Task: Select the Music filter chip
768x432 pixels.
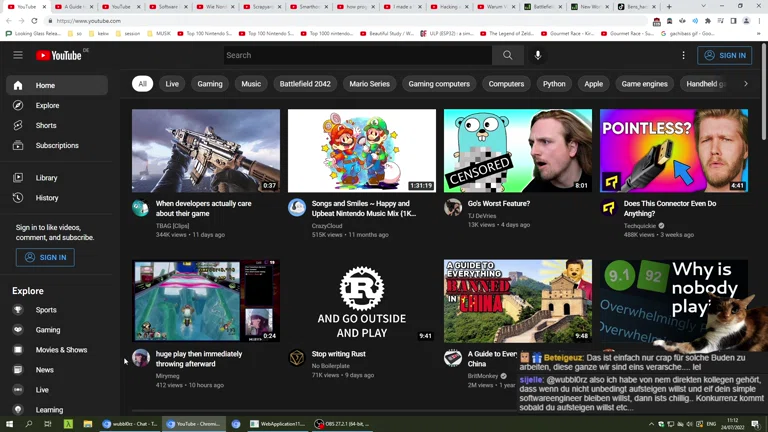Action: coord(251,84)
